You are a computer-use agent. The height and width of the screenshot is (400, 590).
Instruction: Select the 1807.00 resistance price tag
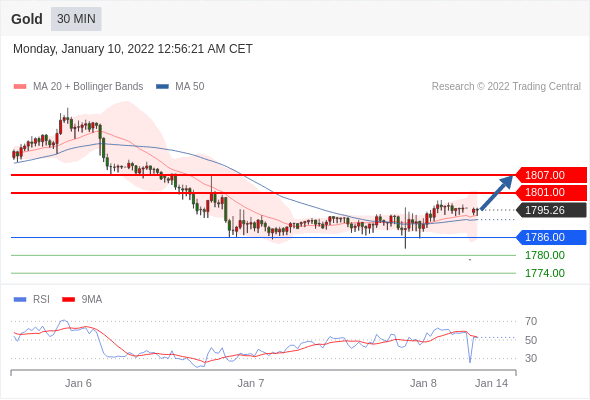click(x=551, y=175)
